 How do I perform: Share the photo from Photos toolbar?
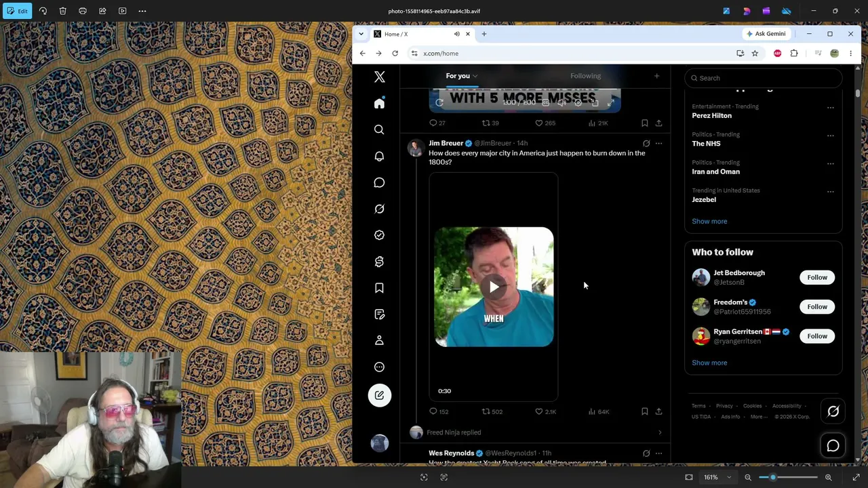(102, 11)
